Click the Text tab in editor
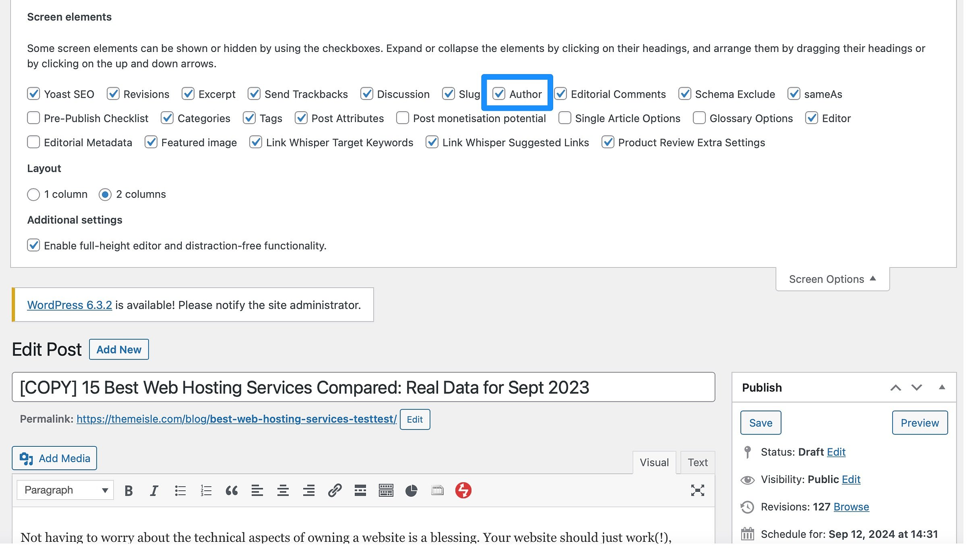The height and width of the screenshot is (560, 980). pos(698,461)
